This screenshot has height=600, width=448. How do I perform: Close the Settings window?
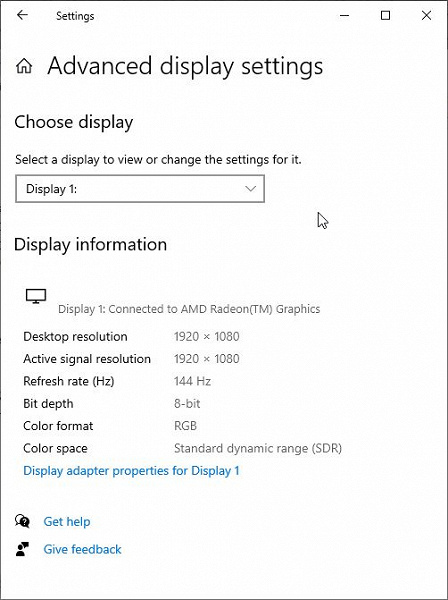(x=426, y=15)
